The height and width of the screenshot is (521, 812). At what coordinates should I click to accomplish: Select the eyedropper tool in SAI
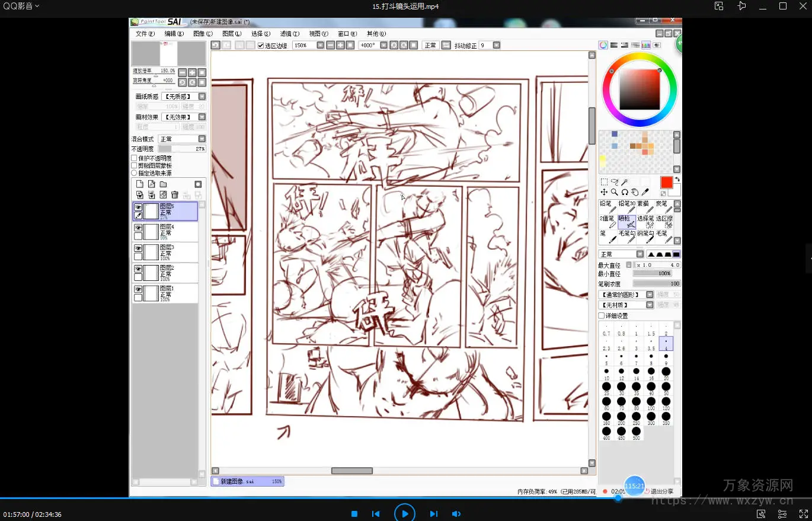pos(645,192)
